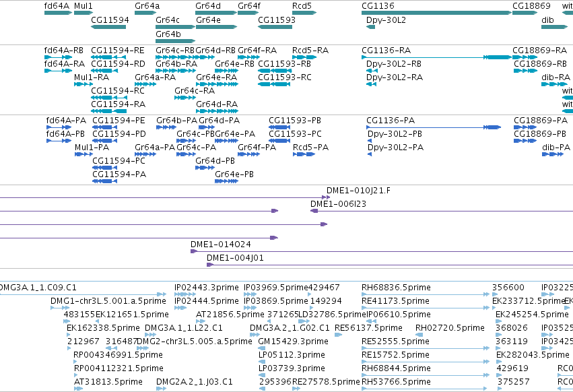Open EST LP05112.3prime
The width and height of the screenshot is (573, 392).
[292, 355]
